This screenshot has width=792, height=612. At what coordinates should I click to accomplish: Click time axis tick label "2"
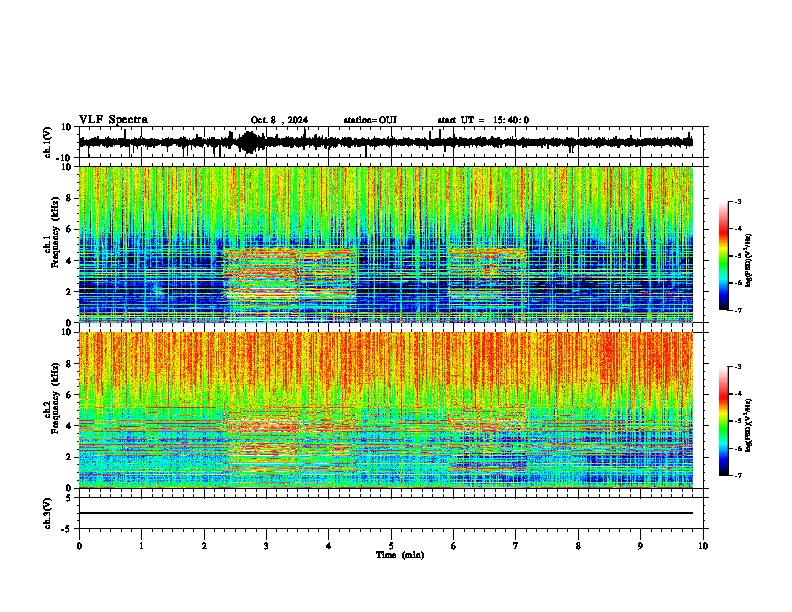click(204, 546)
